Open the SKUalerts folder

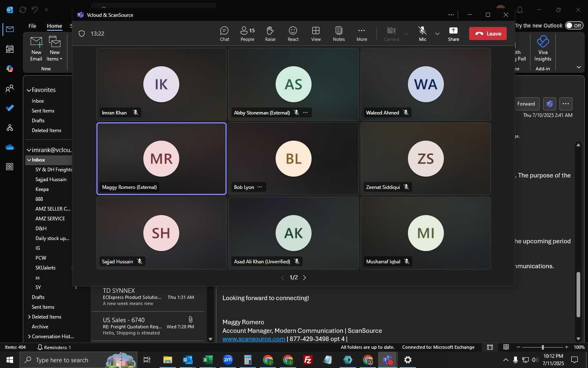pos(45,268)
